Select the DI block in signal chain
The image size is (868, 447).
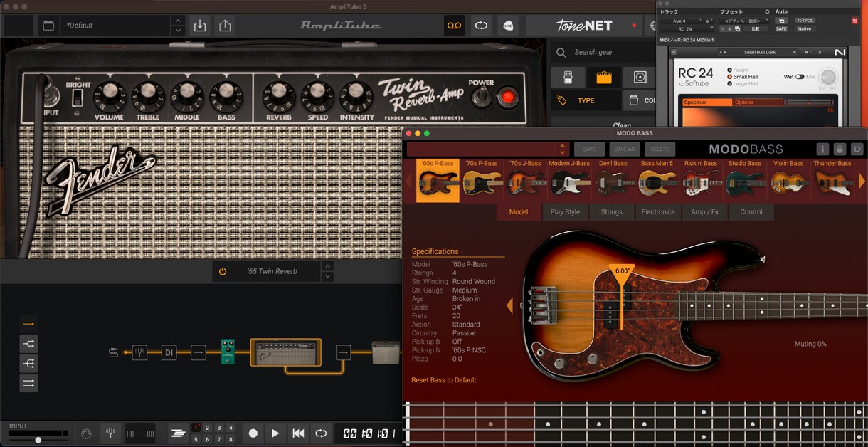[169, 352]
